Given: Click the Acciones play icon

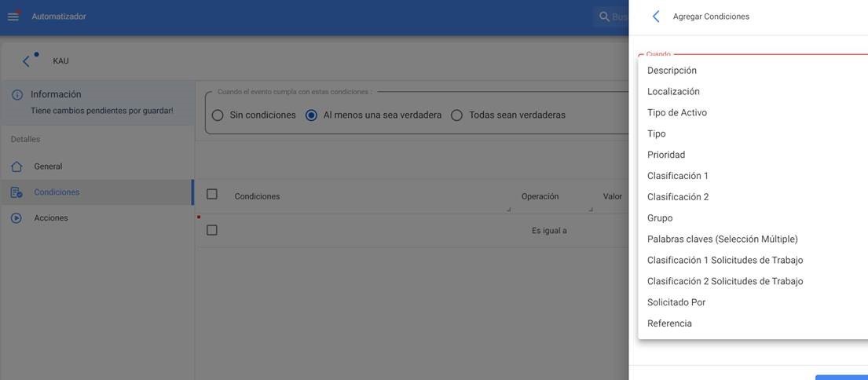Looking at the screenshot, I should click(16, 218).
